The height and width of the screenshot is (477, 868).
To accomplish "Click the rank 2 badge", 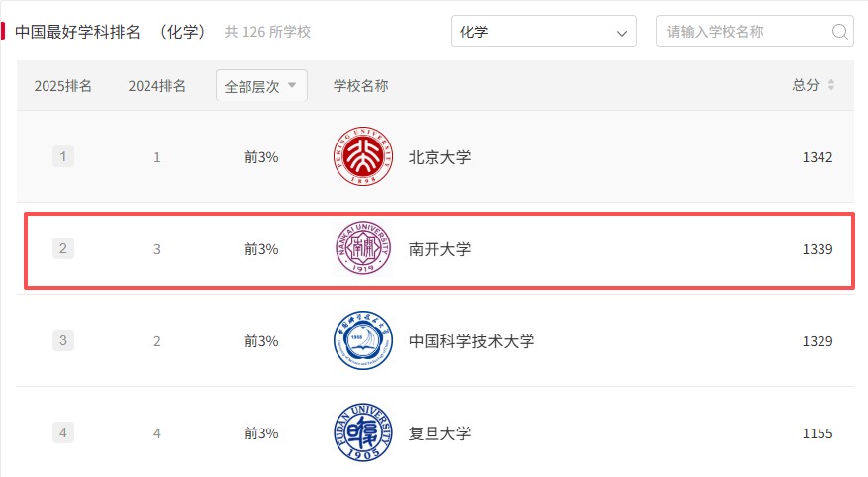I will 63,248.
